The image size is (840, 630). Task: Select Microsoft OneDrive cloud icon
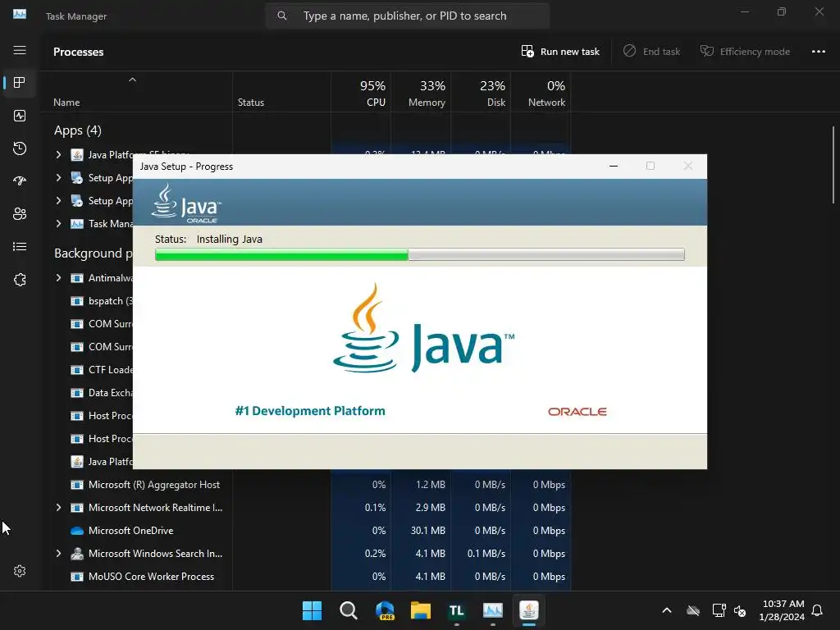tap(77, 531)
